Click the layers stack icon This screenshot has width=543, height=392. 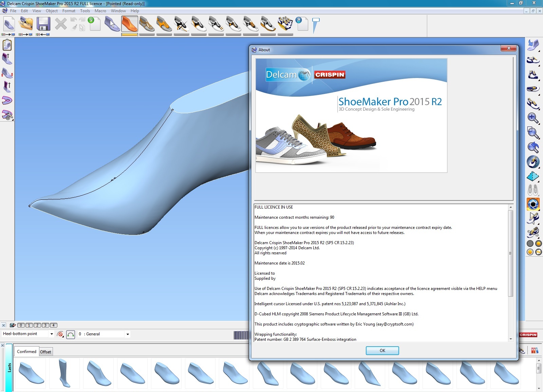tap(13, 325)
